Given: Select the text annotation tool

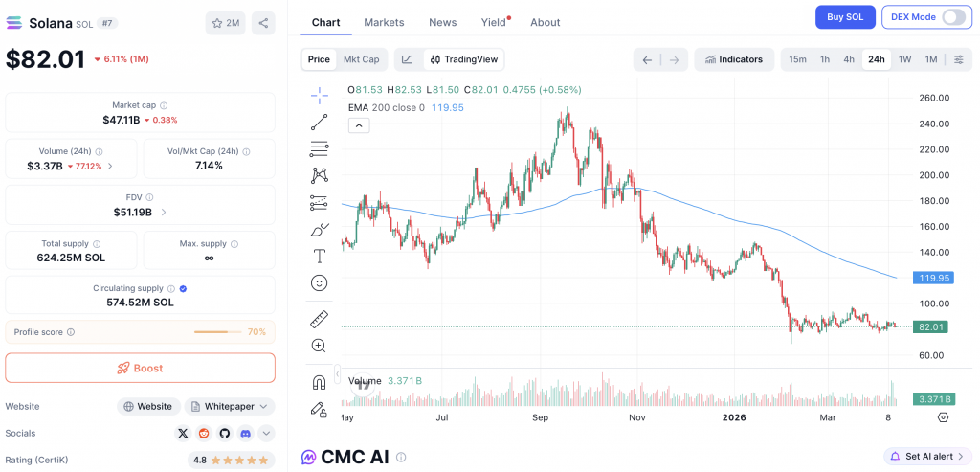Looking at the screenshot, I should (x=320, y=257).
